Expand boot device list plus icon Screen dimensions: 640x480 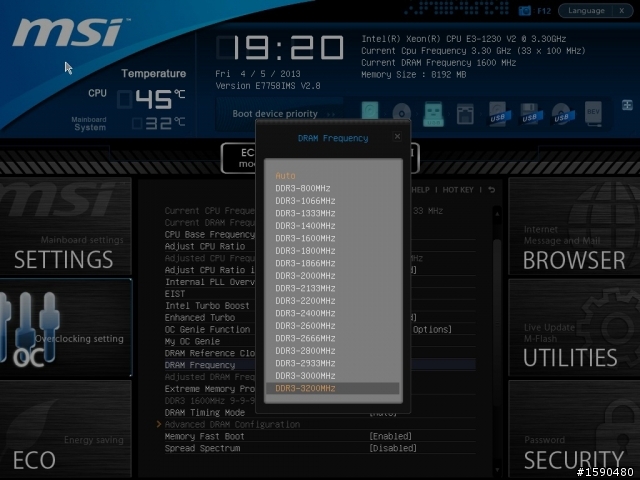tap(627, 105)
